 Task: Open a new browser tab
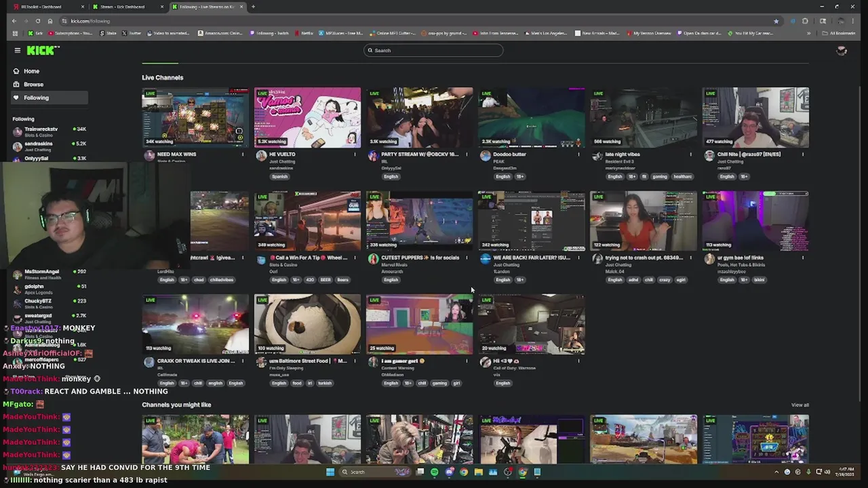[253, 7]
